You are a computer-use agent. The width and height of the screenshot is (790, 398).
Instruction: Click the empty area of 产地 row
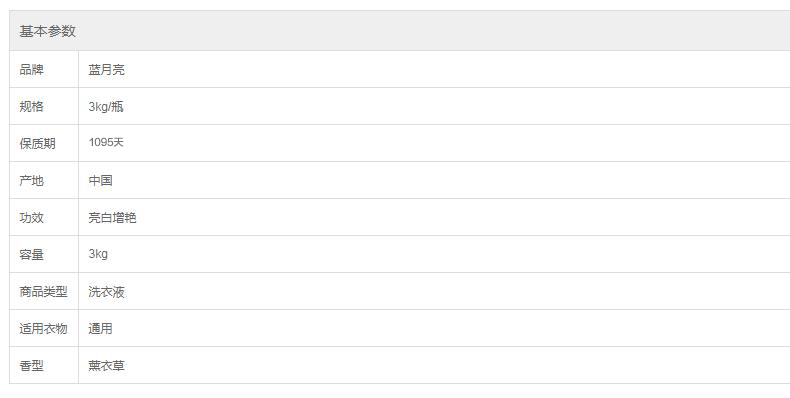[453, 180]
